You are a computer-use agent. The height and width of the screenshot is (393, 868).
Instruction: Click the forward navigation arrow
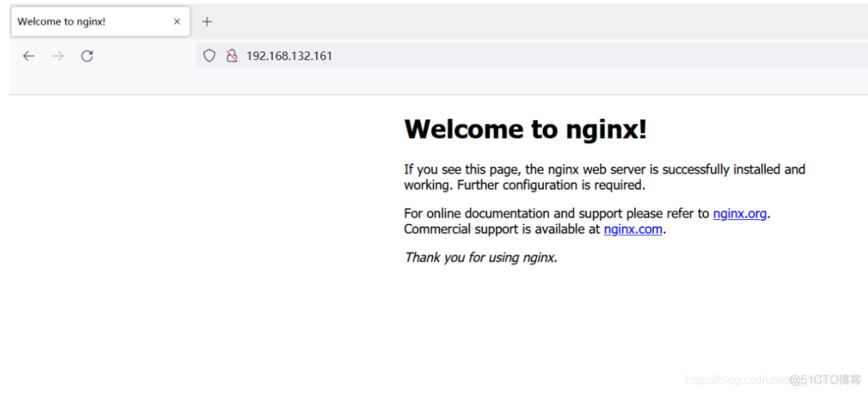click(x=58, y=56)
